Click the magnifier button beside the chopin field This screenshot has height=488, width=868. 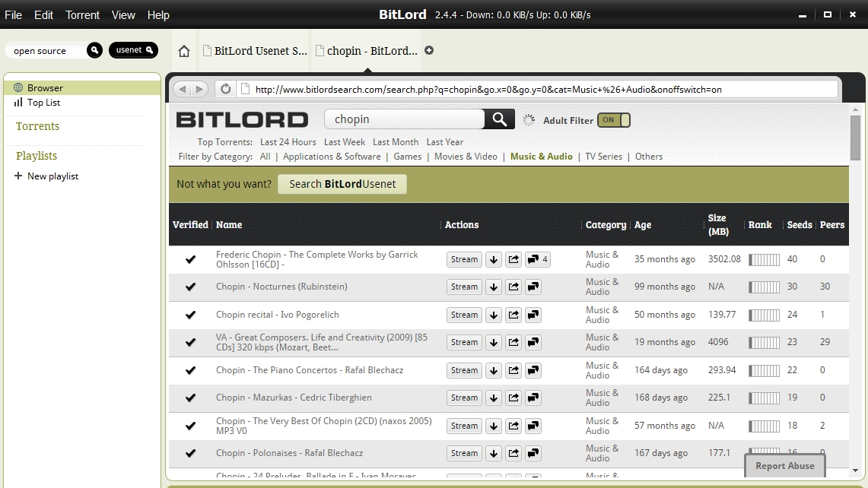pos(499,119)
